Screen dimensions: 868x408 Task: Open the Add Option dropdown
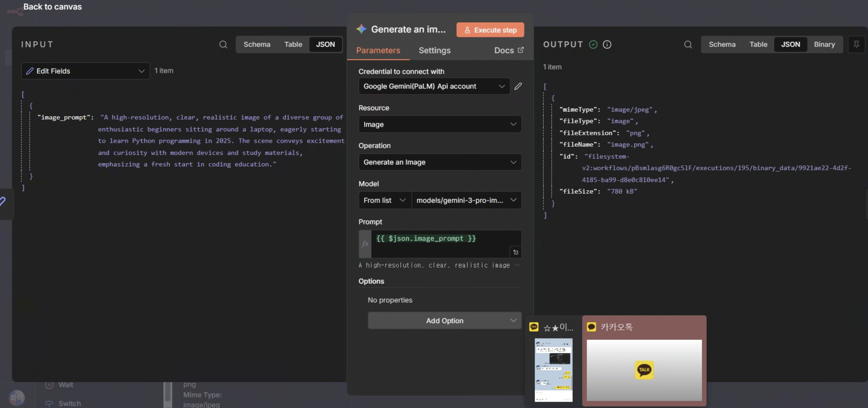pos(444,321)
